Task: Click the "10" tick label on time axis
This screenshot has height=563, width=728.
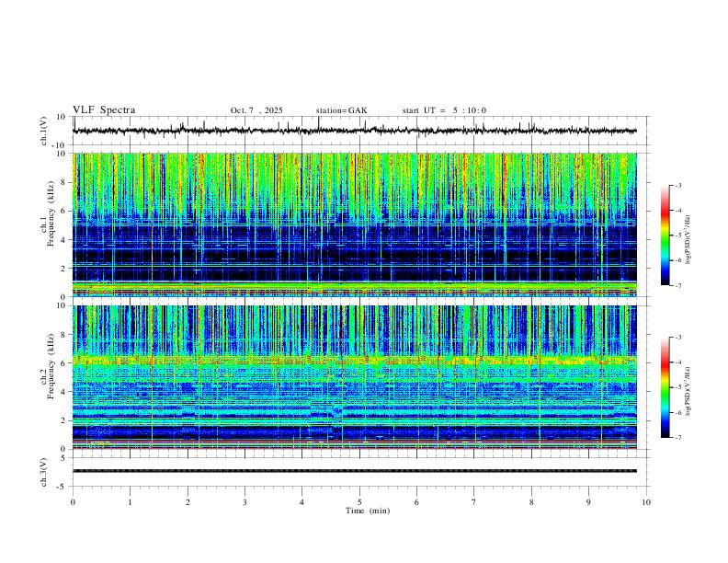Action: [646, 502]
